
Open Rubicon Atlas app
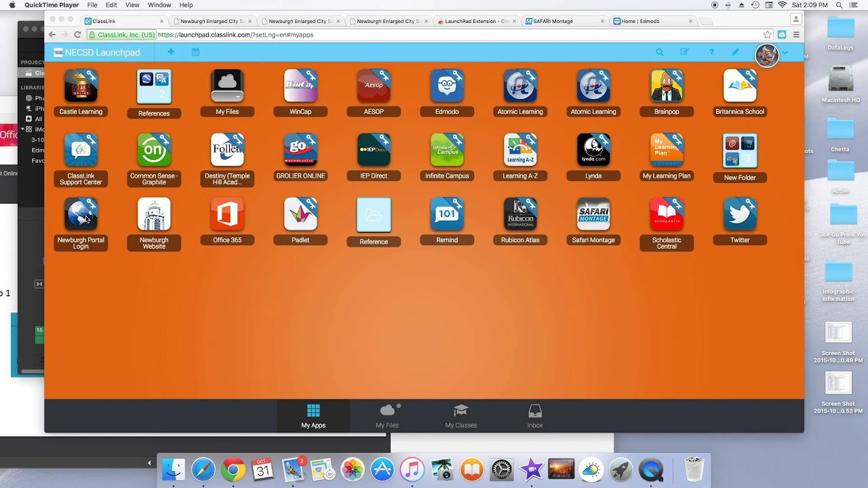520,214
